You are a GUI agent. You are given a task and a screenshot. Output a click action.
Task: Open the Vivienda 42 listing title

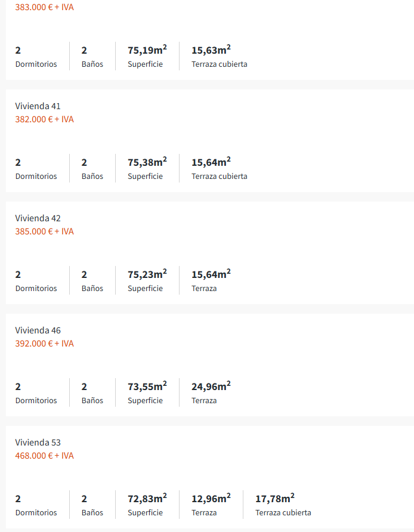pyautogui.click(x=38, y=218)
